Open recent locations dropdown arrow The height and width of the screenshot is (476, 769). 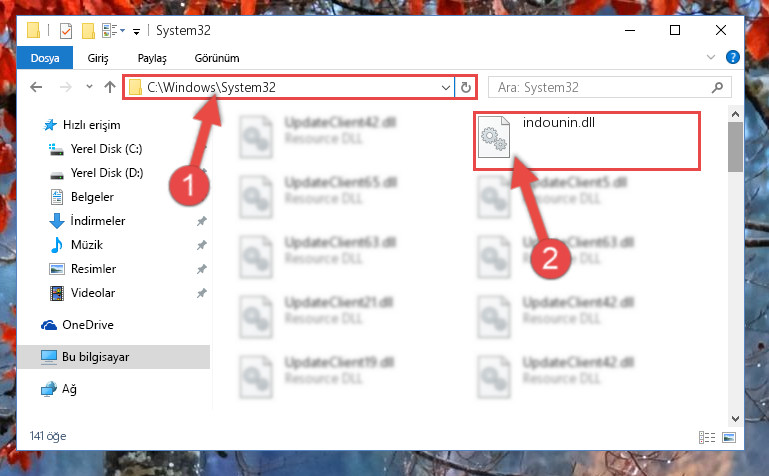[89, 87]
